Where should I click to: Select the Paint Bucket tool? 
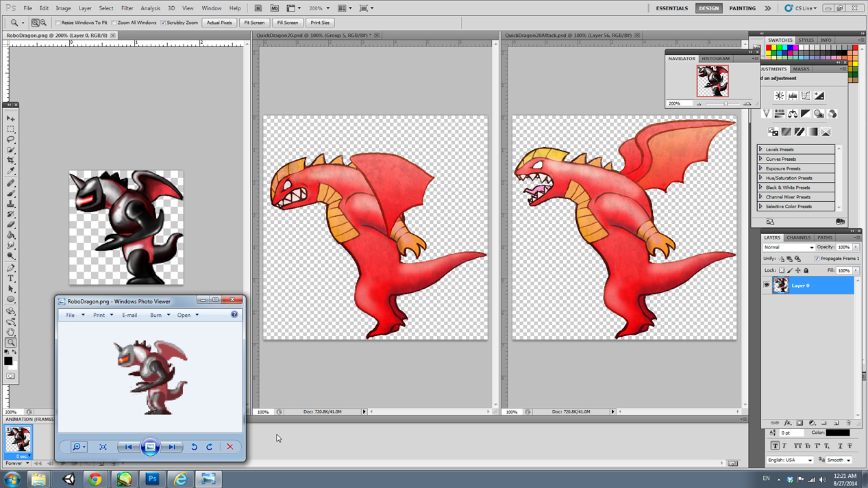[x=11, y=235]
